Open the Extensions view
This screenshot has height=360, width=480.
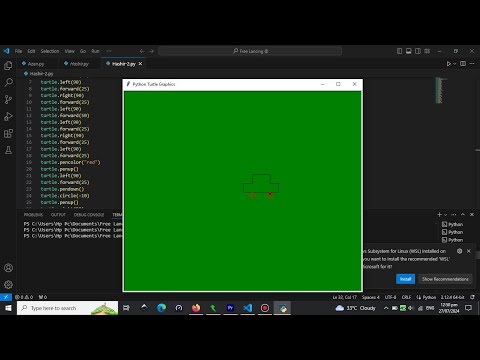[x=8, y=133]
